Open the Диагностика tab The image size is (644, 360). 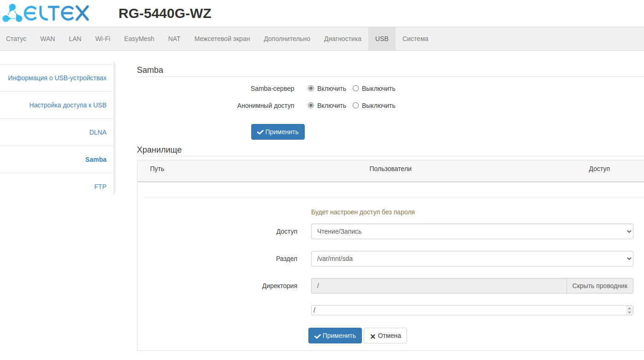(343, 39)
